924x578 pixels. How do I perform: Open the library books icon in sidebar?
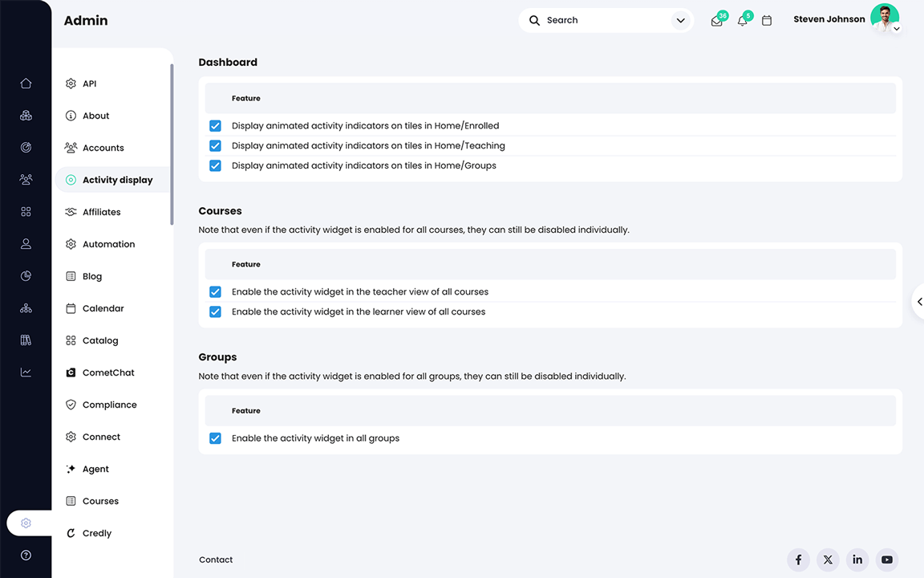click(x=25, y=340)
